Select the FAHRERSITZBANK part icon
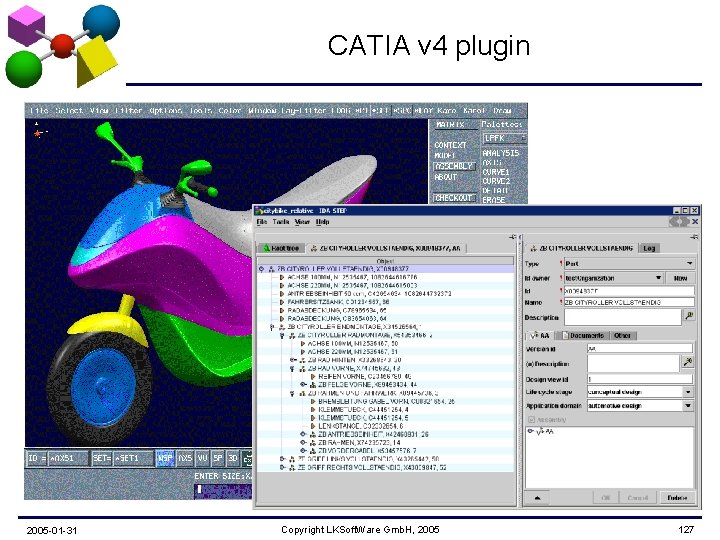The height and width of the screenshot is (540, 720). [282, 302]
